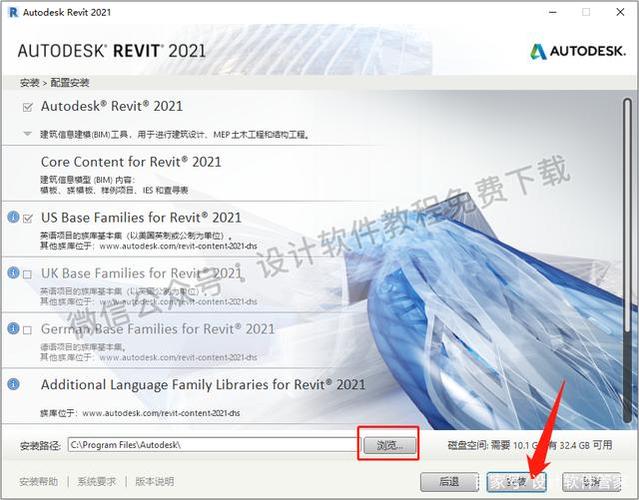Open the 系统要求 link

[97, 482]
